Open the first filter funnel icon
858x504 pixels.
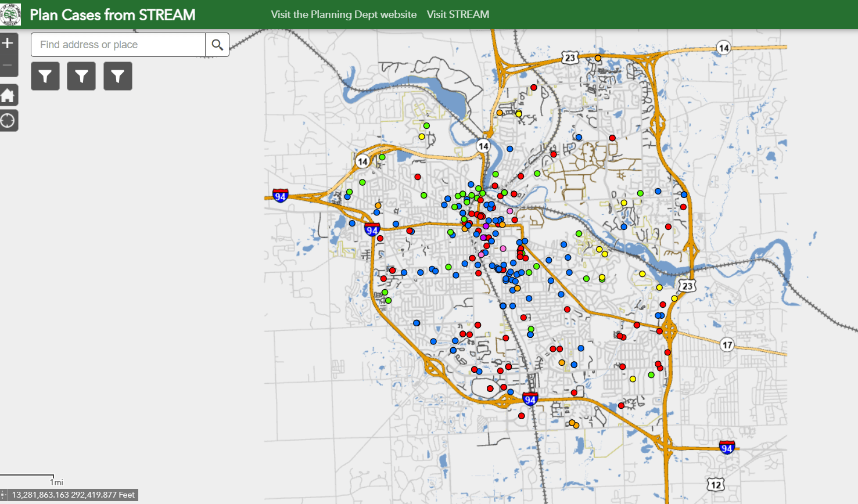tap(45, 75)
